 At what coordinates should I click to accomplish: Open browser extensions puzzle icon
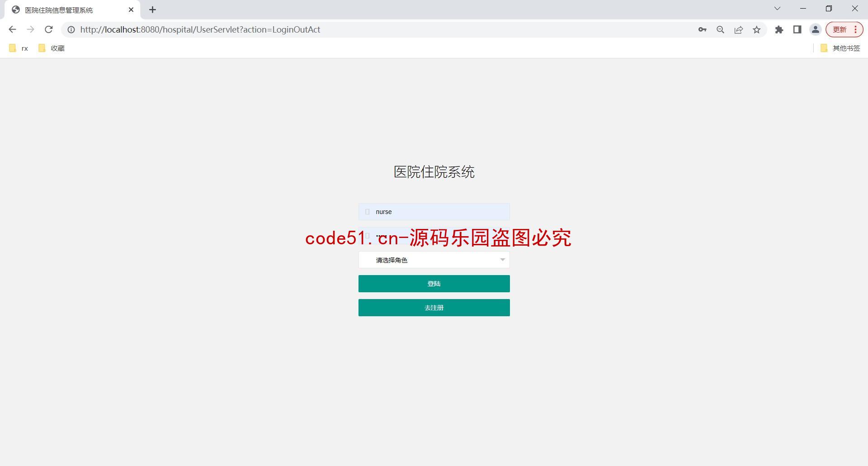[779, 29]
